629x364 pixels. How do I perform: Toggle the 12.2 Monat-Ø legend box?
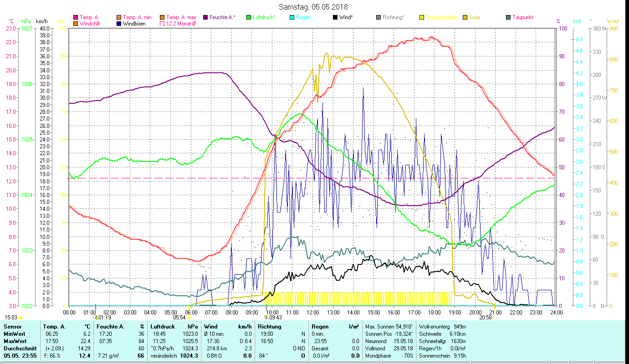coord(162,23)
